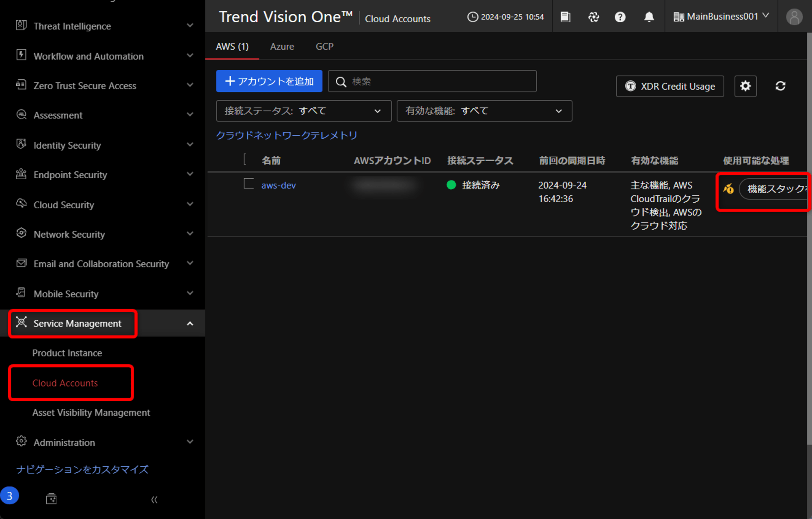The image size is (812, 519).
Task: Expand Threat Intelligence menu chevron
Action: coord(190,25)
